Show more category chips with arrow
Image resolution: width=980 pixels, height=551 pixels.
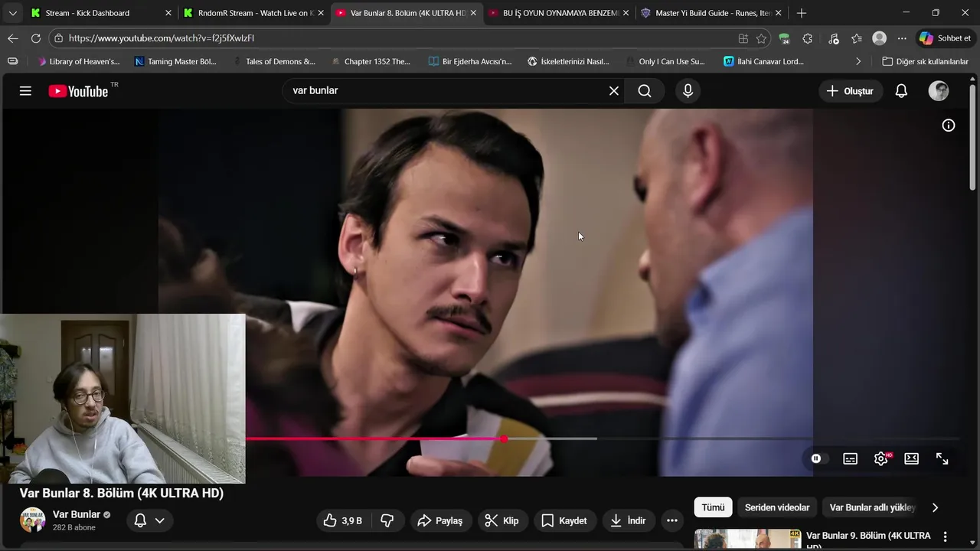[935, 507]
